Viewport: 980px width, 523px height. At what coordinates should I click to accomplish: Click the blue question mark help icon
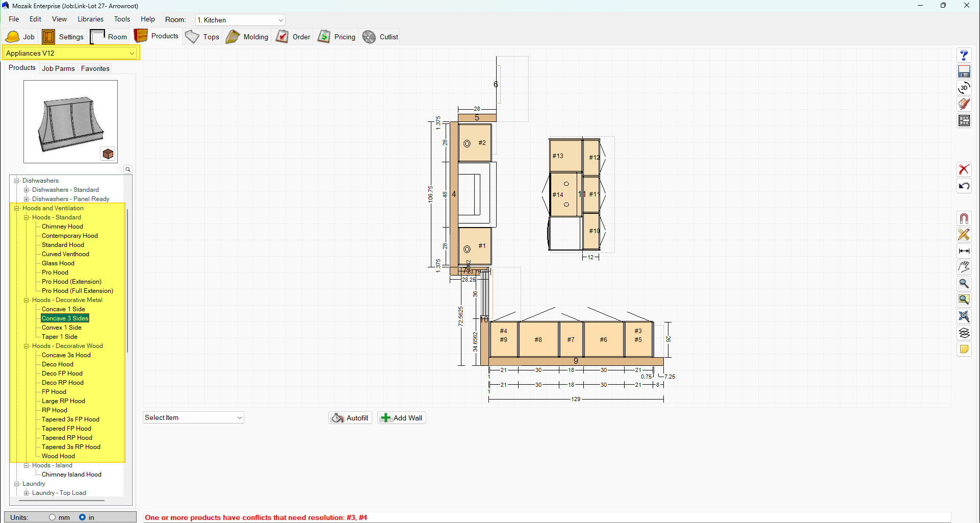pos(964,55)
